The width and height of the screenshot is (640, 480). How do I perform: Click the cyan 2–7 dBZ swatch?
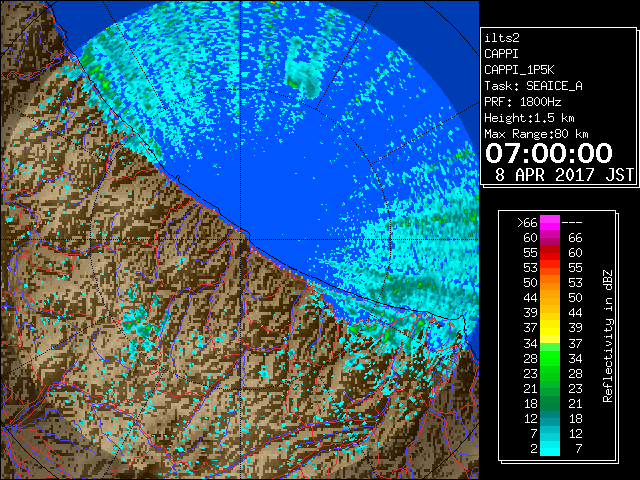pyautogui.click(x=550, y=448)
